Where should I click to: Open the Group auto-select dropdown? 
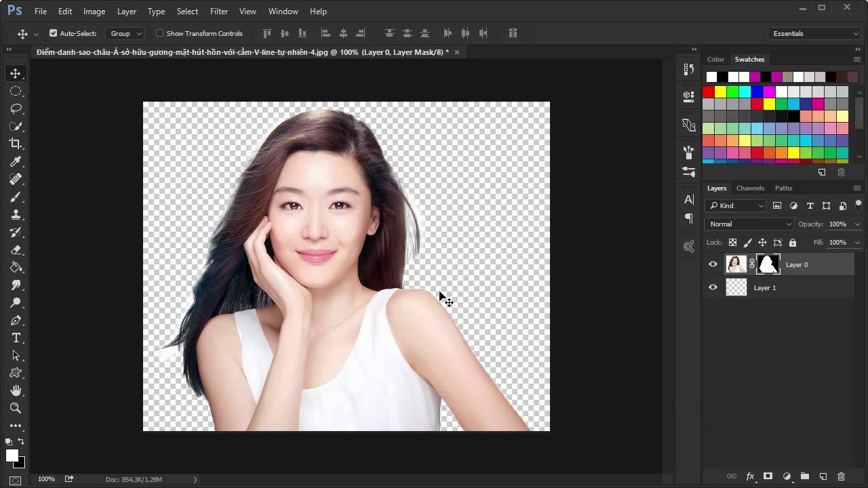[x=126, y=33]
